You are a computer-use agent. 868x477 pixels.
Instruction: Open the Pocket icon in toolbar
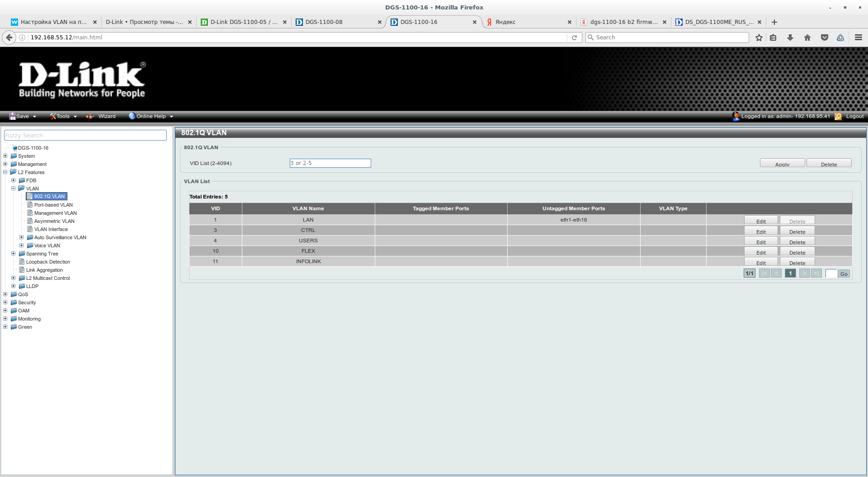(825, 38)
